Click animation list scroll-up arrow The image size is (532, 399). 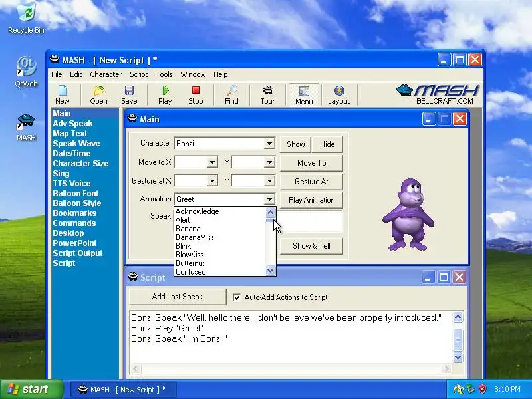click(270, 212)
